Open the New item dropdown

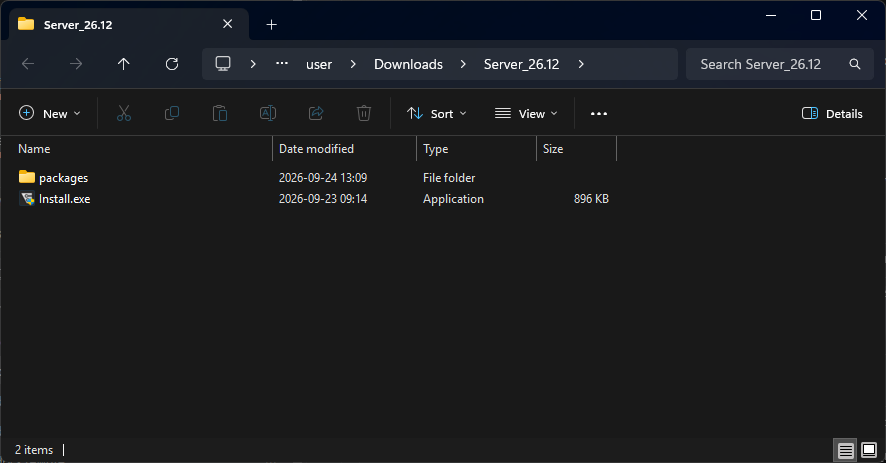[50, 114]
